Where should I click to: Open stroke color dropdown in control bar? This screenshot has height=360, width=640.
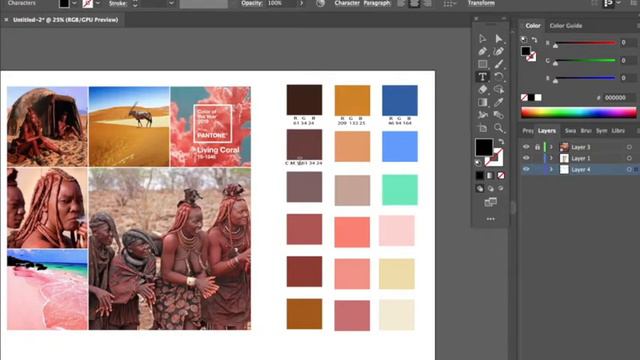[98, 3]
